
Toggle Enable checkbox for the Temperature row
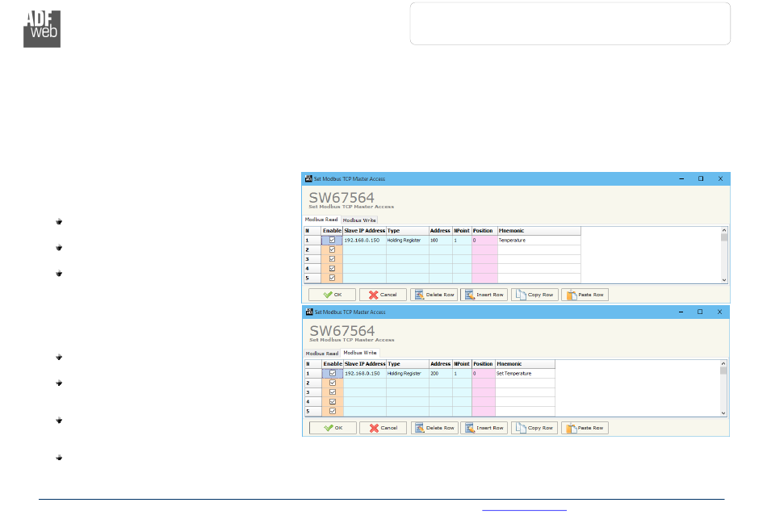(x=332, y=241)
